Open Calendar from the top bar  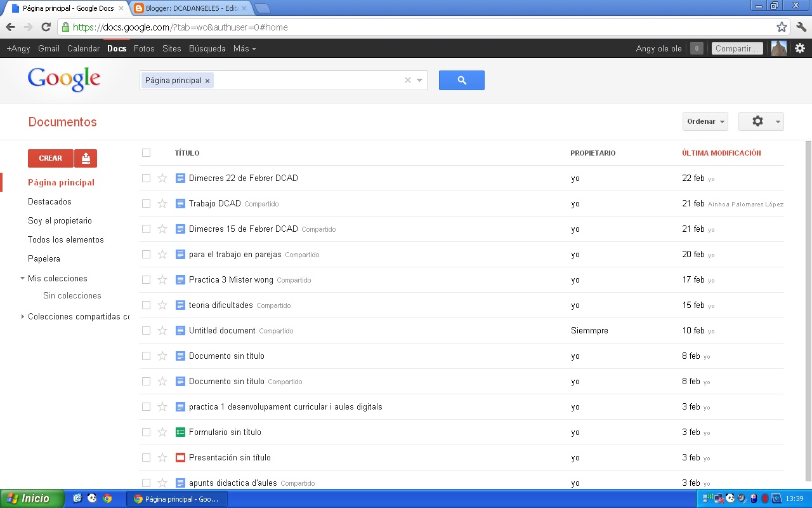tap(83, 48)
